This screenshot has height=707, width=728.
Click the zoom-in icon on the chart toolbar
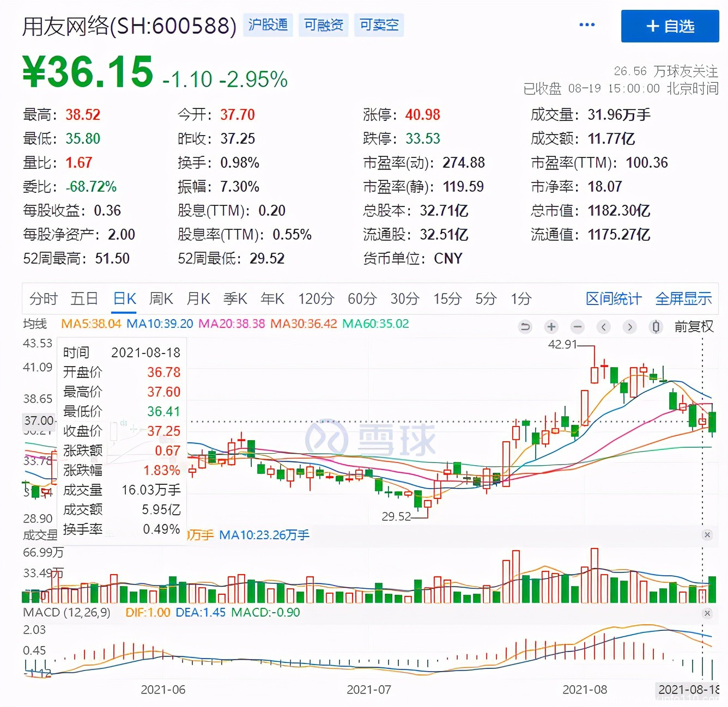pyautogui.click(x=551, y=327)
